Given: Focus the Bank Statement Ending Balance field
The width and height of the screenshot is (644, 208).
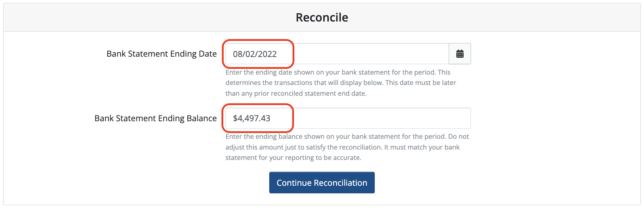Looking at the screenshot, I should tap(348, 118).
